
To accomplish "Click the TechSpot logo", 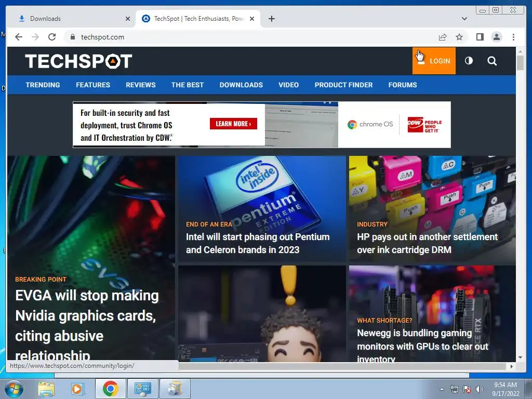I will (78, 61).
